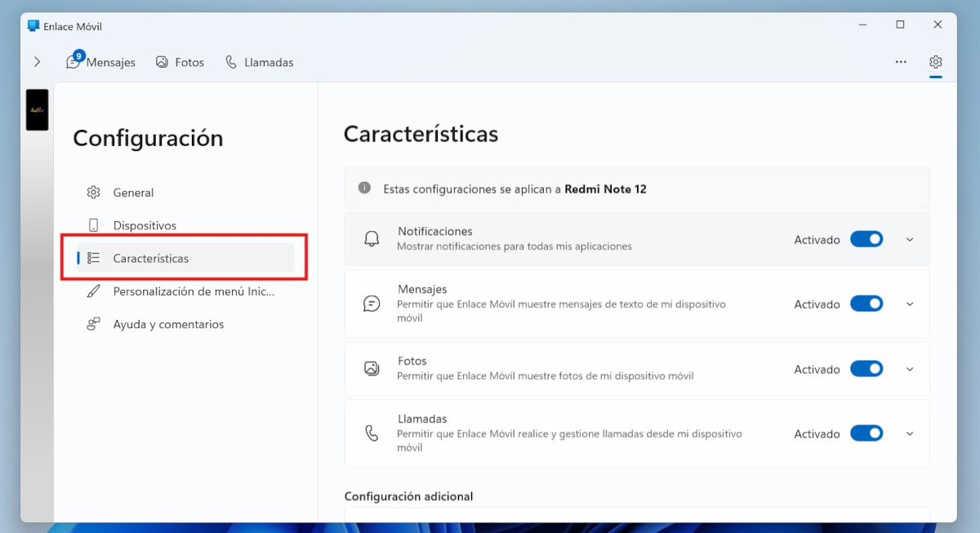
Task: Open General settings in sidebar
Action: coord(133,193)
